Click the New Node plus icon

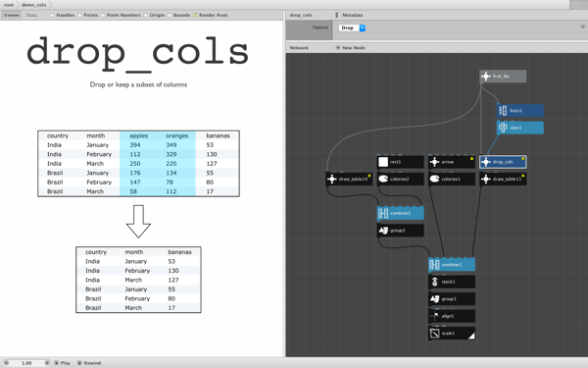pos(338,48)
